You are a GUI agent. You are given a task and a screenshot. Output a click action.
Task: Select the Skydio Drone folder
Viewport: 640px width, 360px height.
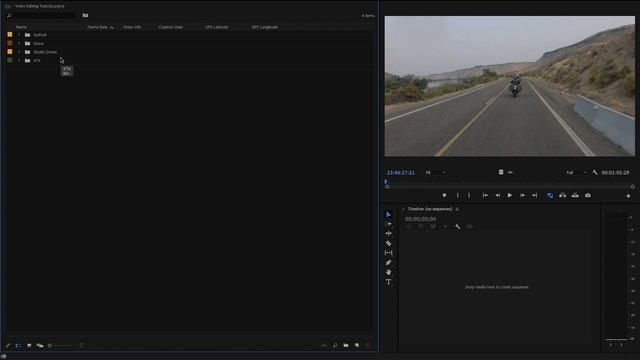pos(45,52)
